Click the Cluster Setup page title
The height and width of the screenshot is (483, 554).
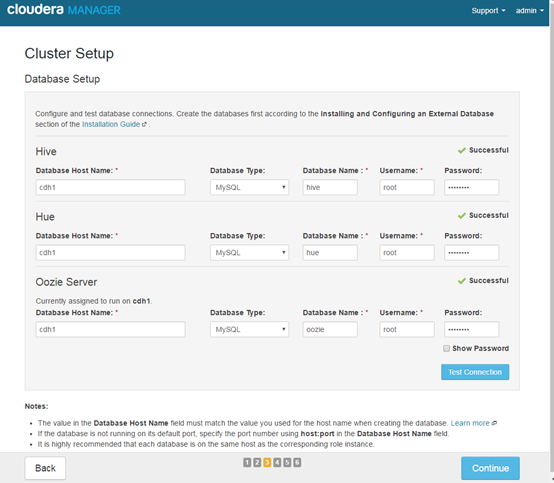coord(69,54)
